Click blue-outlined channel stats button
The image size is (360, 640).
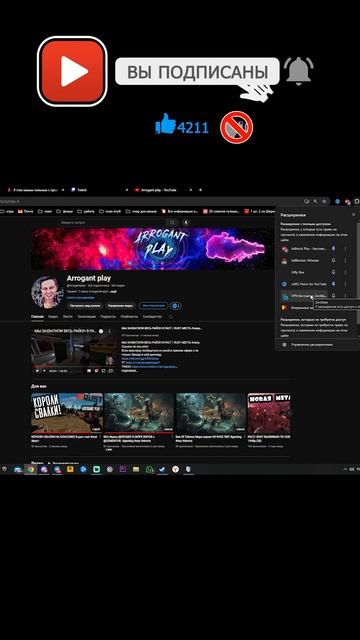pos(153,306)
